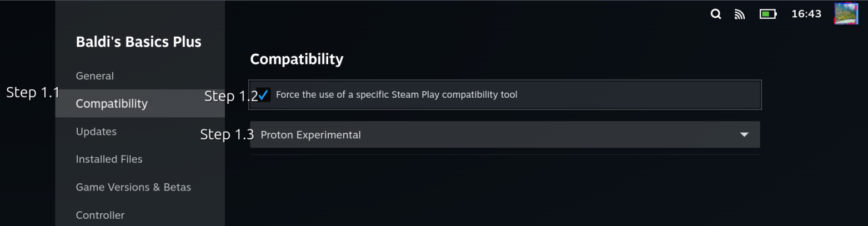Open the search magnifier icon
This screenshot has width=868, height=226.
point(716,14)
